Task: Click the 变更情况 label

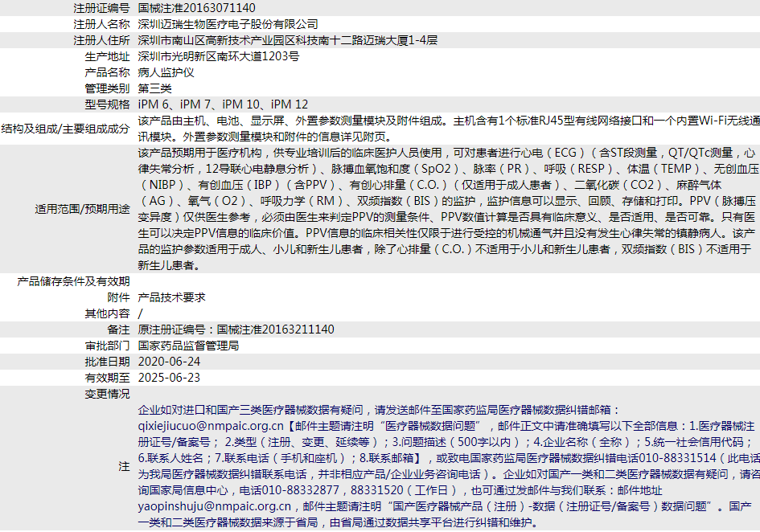Action: pyautogui.click(x=108, y=394)
